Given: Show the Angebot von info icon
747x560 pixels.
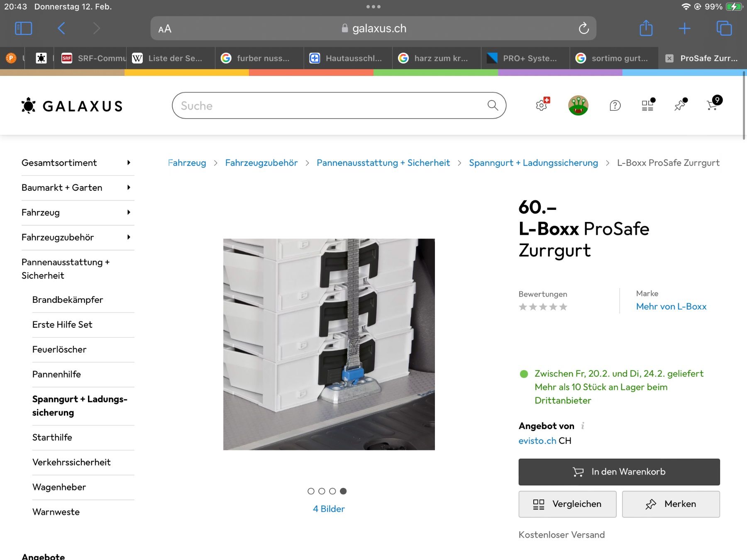Looking at the screenshot, I should 583,426.
